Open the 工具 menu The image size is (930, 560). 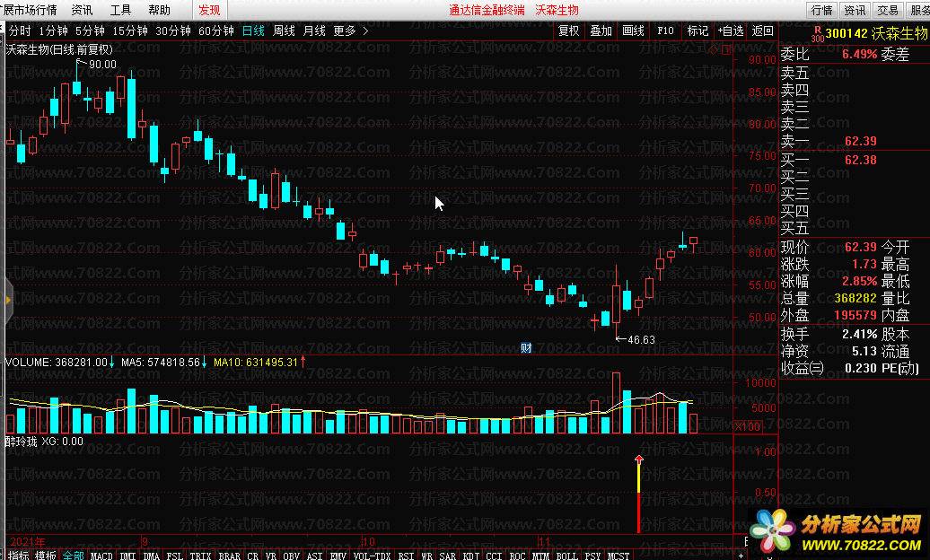[120, 10]
